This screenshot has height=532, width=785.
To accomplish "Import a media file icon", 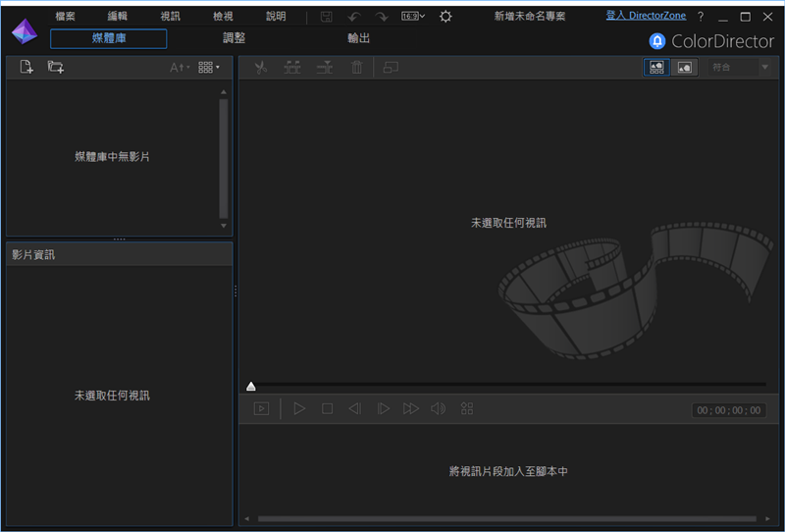I will click(26, 67).
